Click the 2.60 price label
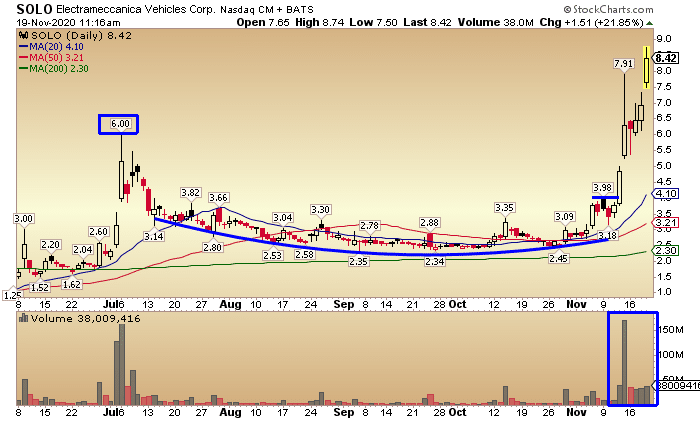This screenshot has height=421, width=700. point(98,231)
